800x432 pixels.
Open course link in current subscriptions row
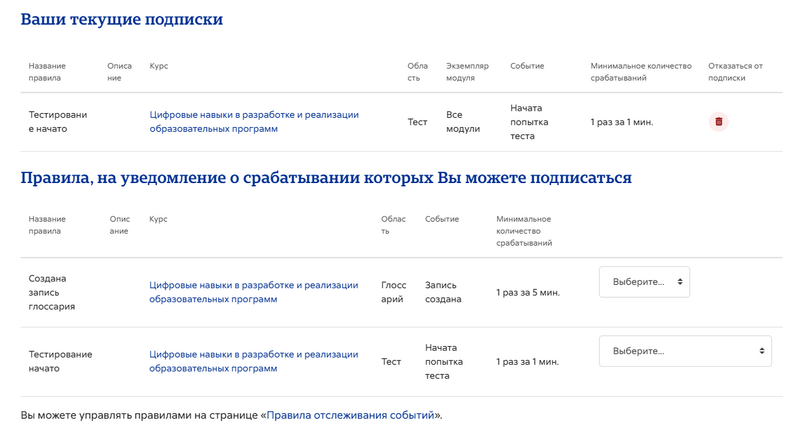coord(254,122)
